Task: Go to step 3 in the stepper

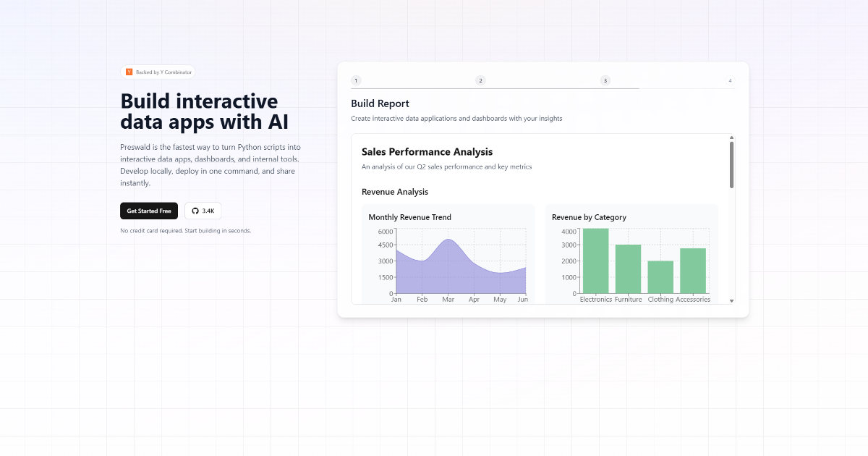Action: point(605,80)
